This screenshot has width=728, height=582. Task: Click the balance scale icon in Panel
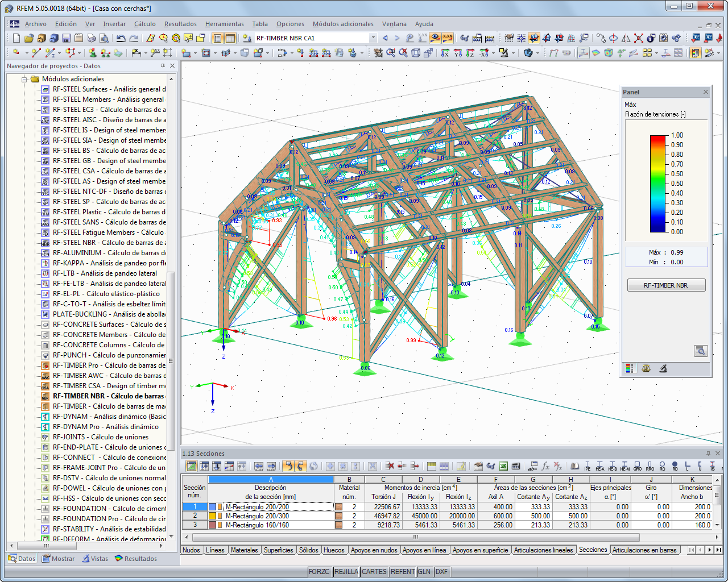646,368
